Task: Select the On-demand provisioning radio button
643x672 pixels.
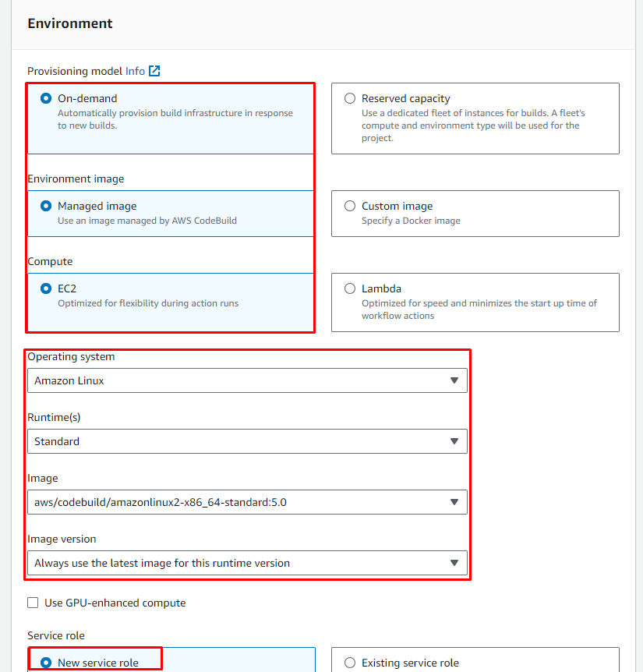Action: [46, 99]
